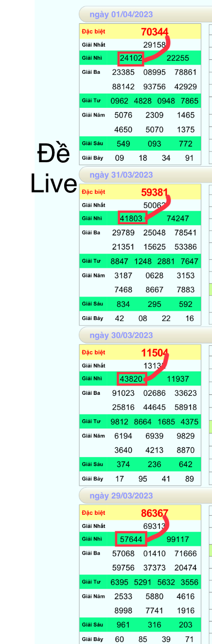Select special prize number 86367

(155, 513)
